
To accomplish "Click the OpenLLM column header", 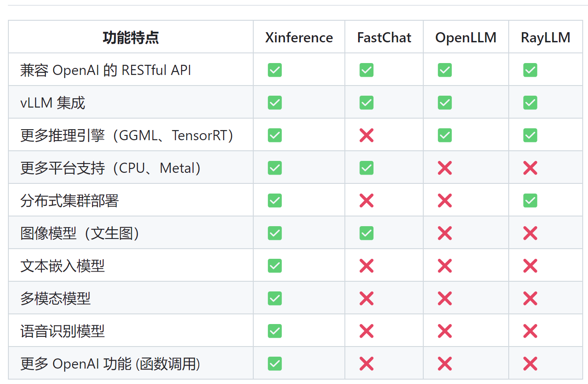I will (466, 37).
